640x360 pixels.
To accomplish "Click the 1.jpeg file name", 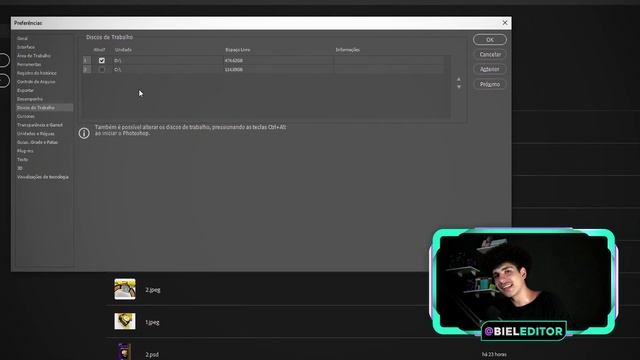I will tap(152, 322).
